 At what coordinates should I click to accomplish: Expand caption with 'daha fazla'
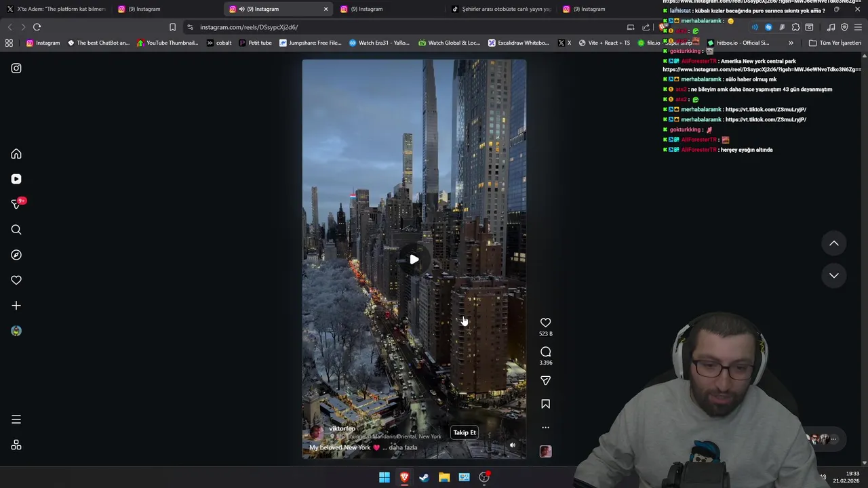click(403, 447)
